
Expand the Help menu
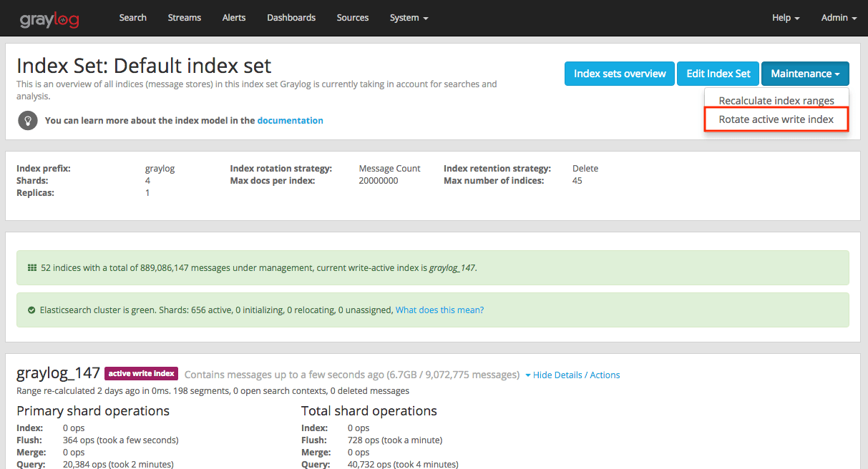(x=785, y=18)
